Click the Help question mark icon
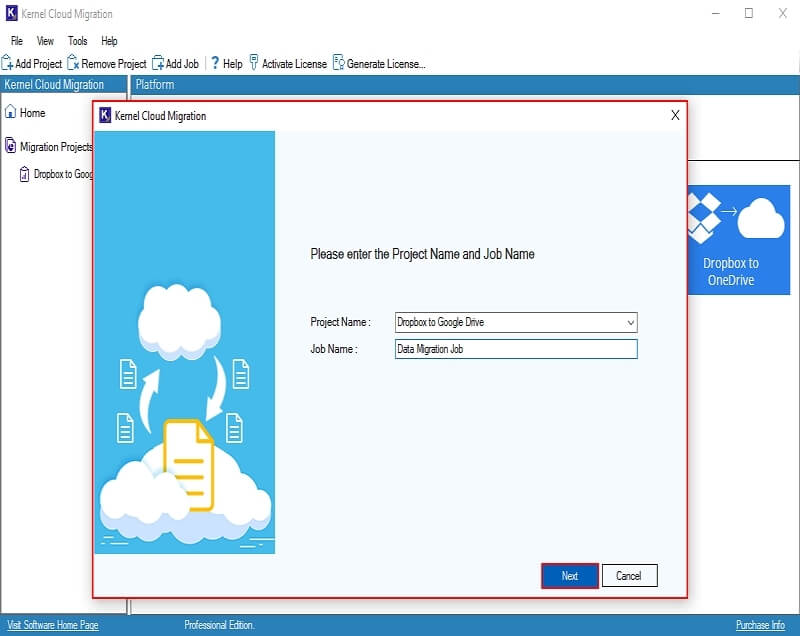The image size is (800, 636). [215, 63]
